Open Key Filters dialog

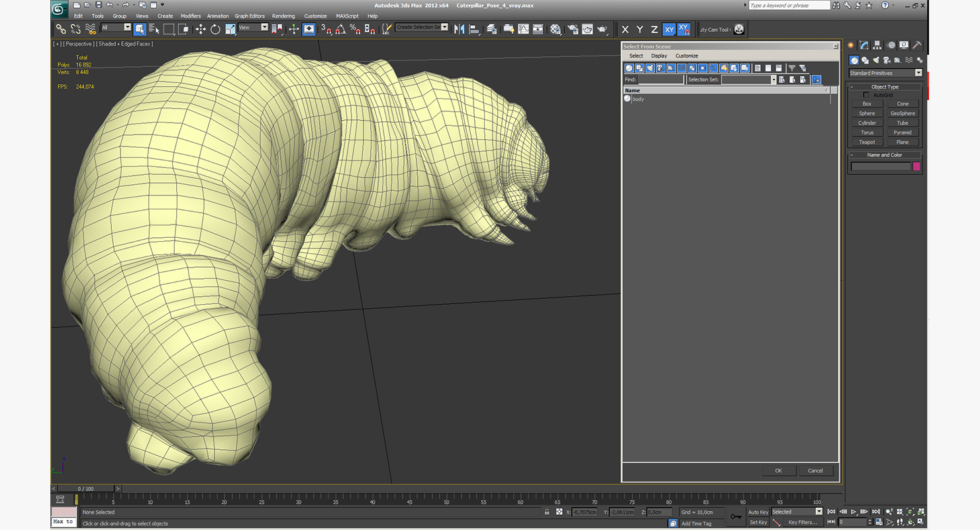coord(803,522)
